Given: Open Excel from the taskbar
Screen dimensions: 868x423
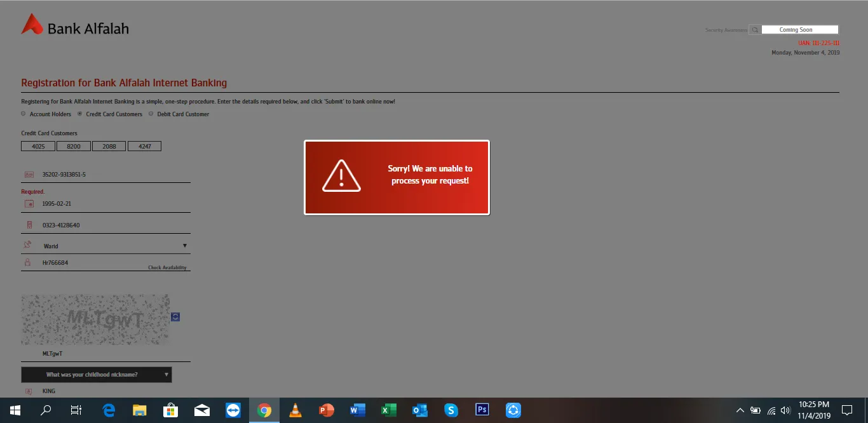Looking at the screenshot, I should pyautogui.click(x=389, y=410).
